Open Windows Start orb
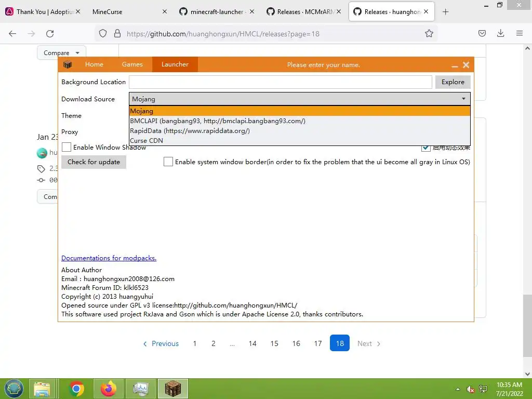The width and height of the screenshot is (532, 399). click(x=14, y=389)
